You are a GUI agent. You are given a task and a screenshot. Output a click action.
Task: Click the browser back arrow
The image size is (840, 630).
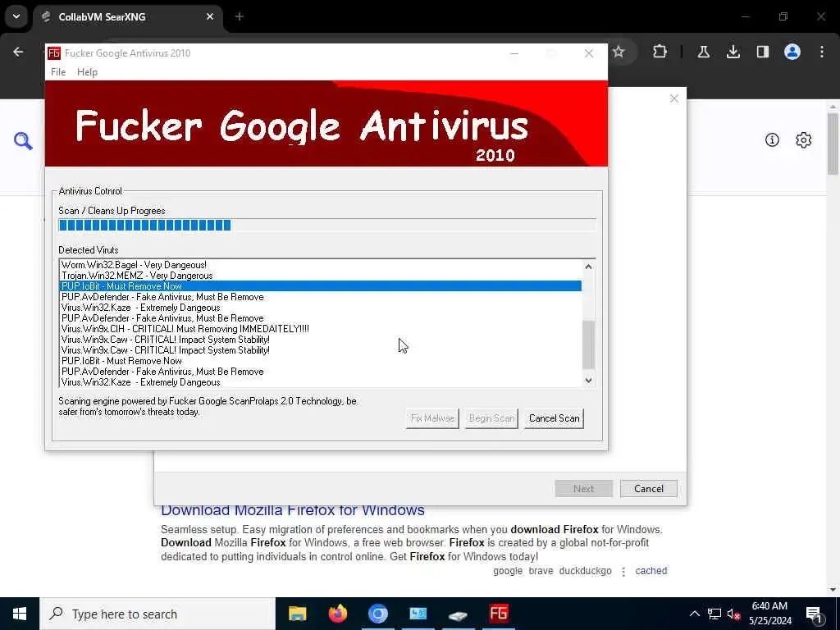pyautogui.click(x=18, y=52)
